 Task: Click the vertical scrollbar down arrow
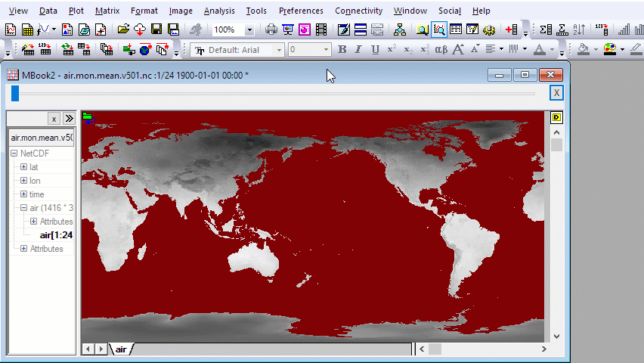click(556, 337)
